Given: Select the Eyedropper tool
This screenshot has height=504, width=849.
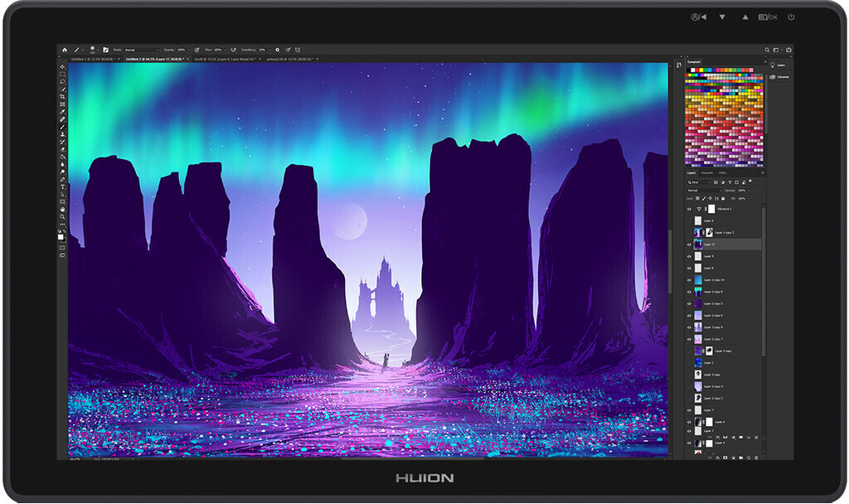Looking at the screenshot, I should (62, 112).
